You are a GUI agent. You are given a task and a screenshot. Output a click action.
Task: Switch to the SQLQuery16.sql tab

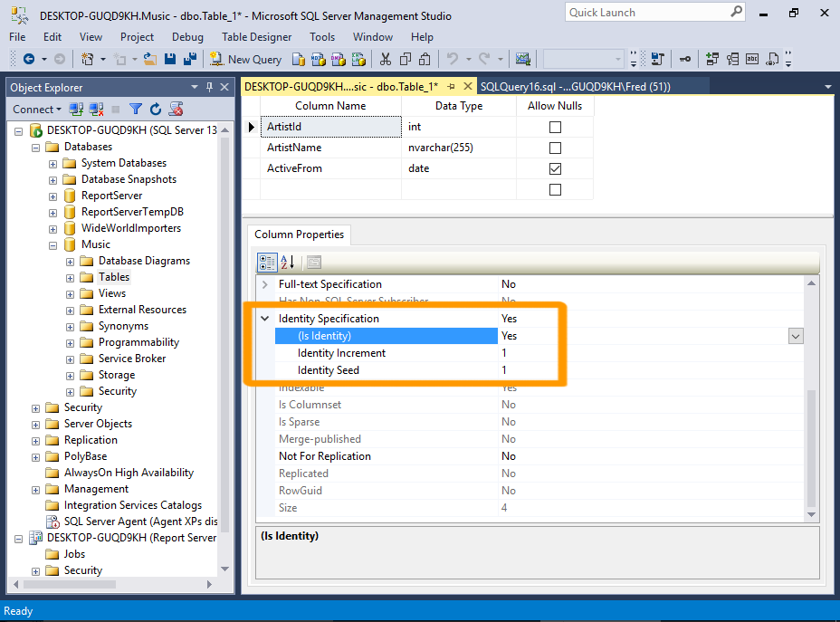point(574,87)
